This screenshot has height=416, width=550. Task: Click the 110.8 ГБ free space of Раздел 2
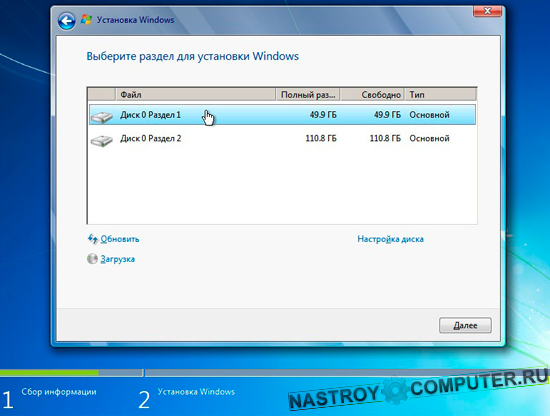coord(385,138)
